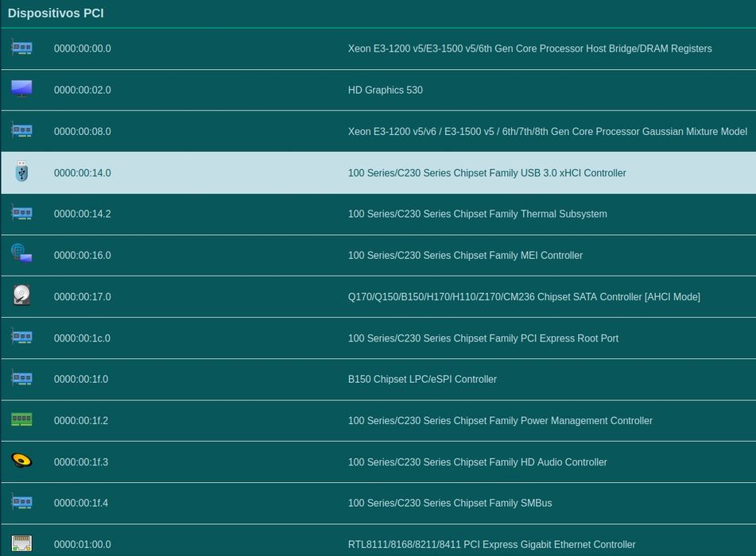Click the Host Bridge/DRAM Registers device name
The width and height of the screenshot is (756, 556).
coord(530,48)
